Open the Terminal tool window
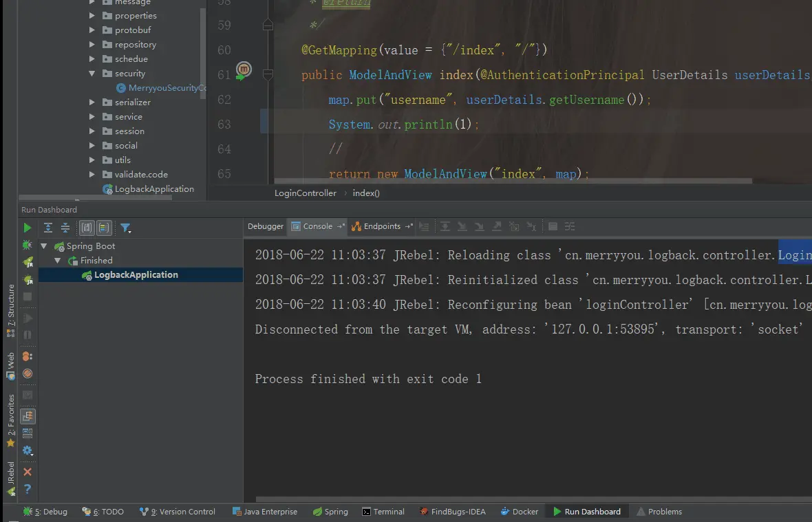 pos(383,512)
